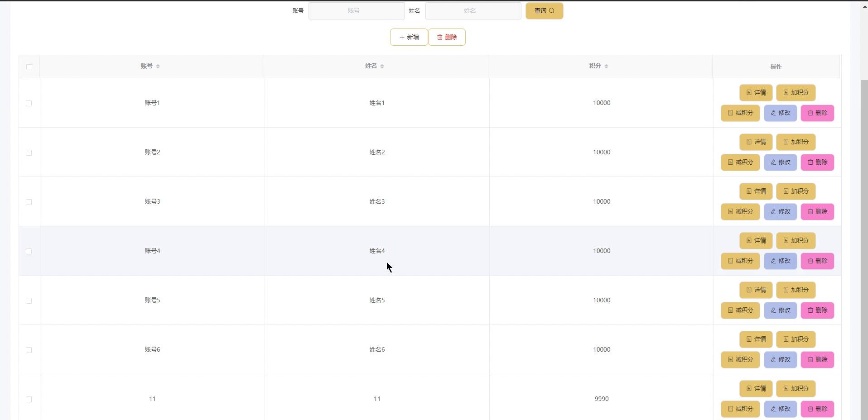
Task: Sort by the 姓名 column arrows
Action: (x=382, y=66)
